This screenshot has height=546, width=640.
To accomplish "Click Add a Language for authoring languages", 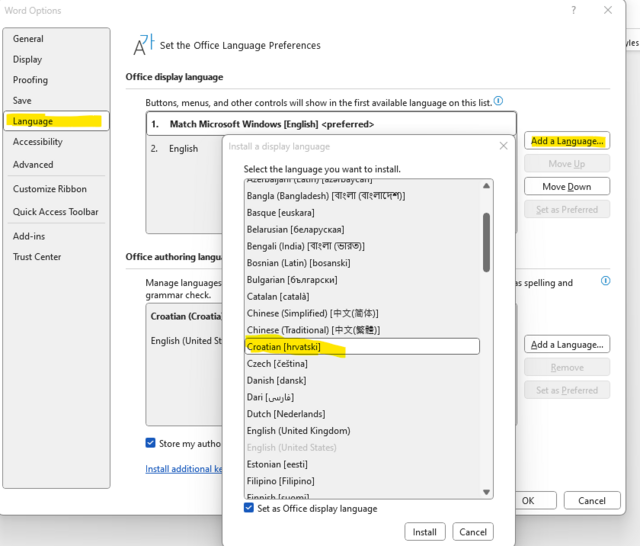I will [567, 344].
